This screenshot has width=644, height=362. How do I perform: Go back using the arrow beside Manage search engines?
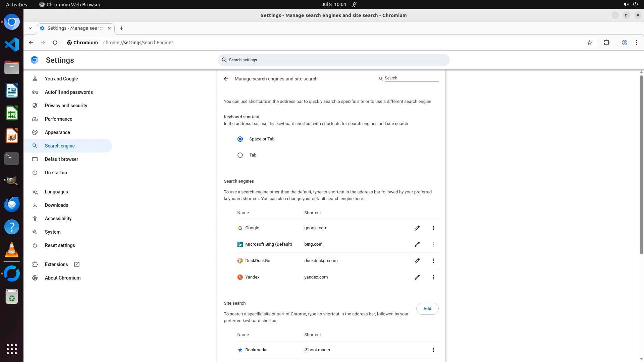[226, 79]
